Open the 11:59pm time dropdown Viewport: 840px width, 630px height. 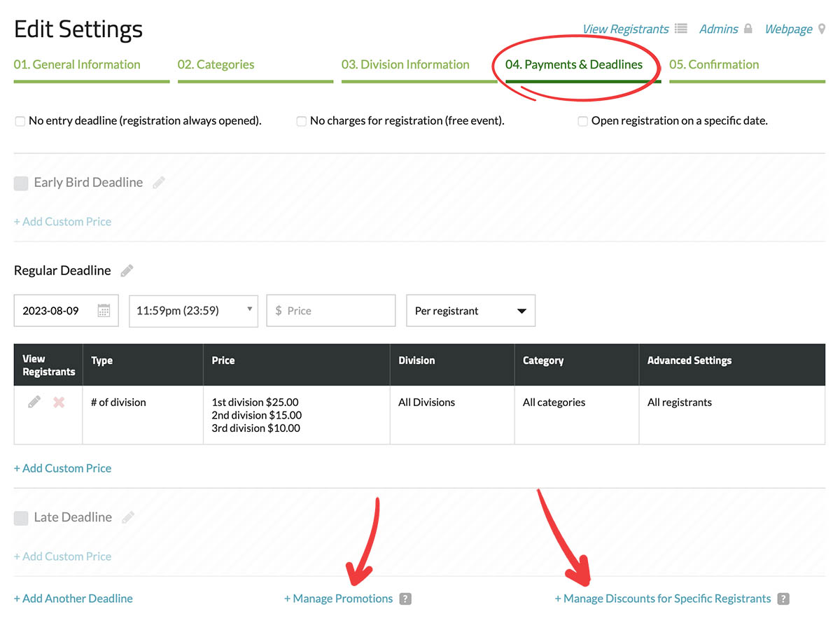(193, 311)
